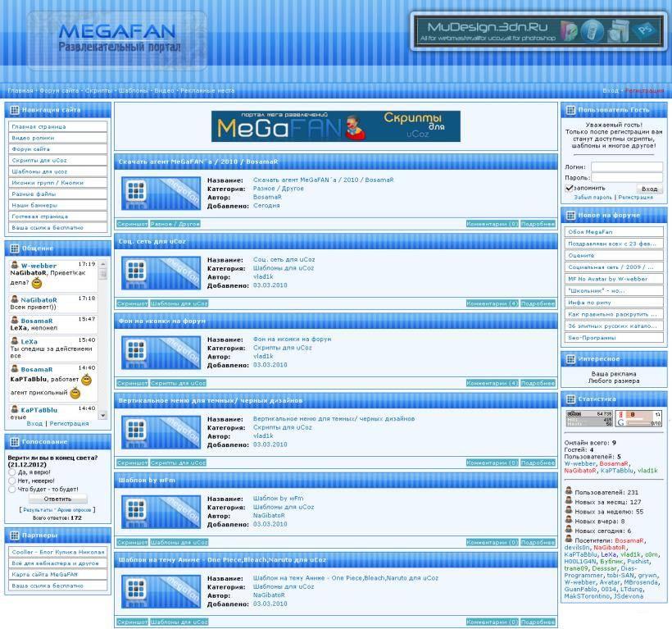Open the Форум сайта top menu item
The width and height of the screenshot is (672, 629).
click(x=59, y=90)
